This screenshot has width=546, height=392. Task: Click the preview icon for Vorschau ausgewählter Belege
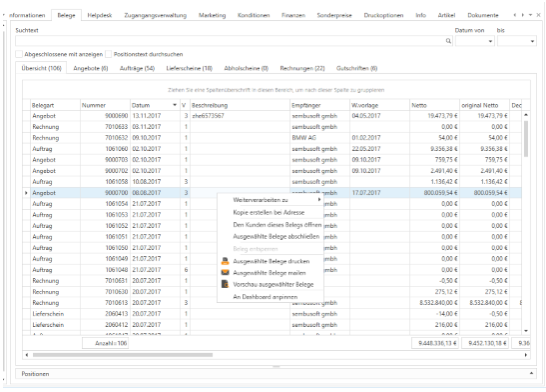click(225, 284)
